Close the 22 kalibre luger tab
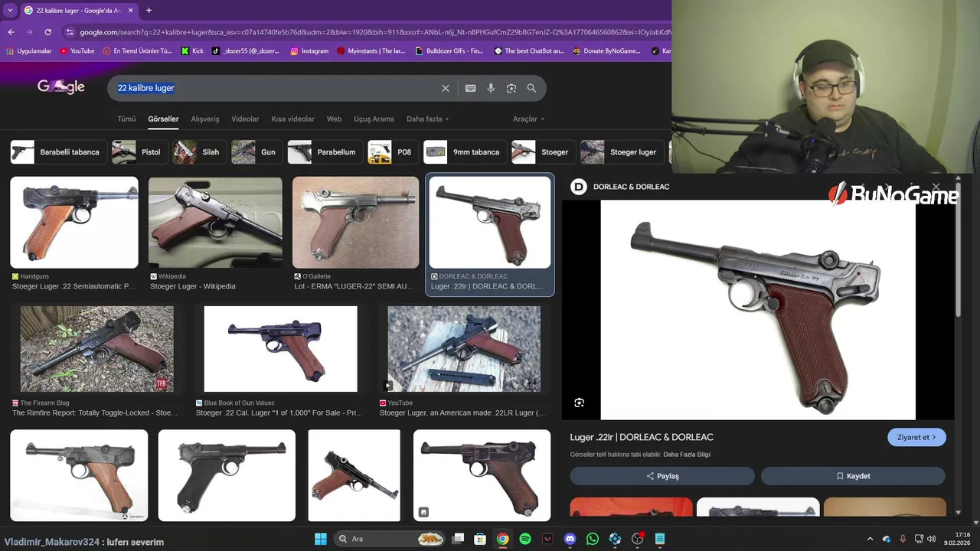Image resolution: width=980 pixels, height=551 pixels. pyautogui.click(x=130, y=10)
